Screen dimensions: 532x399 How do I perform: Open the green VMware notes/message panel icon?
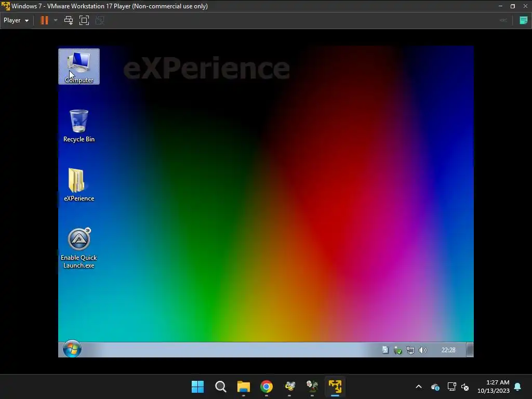[524, 20]
